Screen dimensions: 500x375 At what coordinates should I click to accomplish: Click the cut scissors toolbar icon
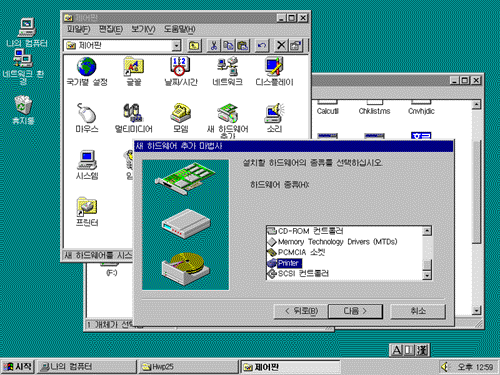(214, 45)
